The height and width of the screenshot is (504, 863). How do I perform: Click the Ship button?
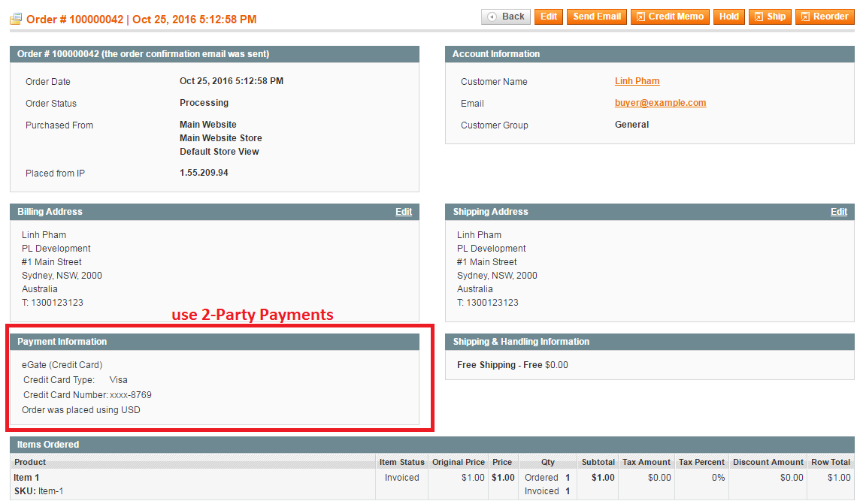point(770,17)
